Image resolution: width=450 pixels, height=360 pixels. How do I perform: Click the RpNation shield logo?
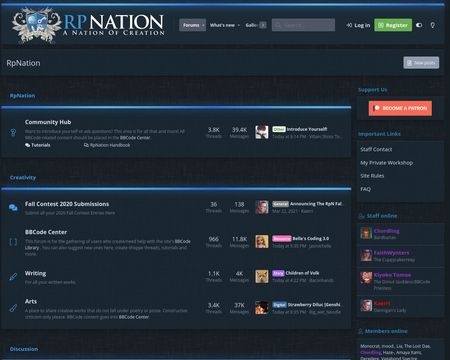(36, 25)
